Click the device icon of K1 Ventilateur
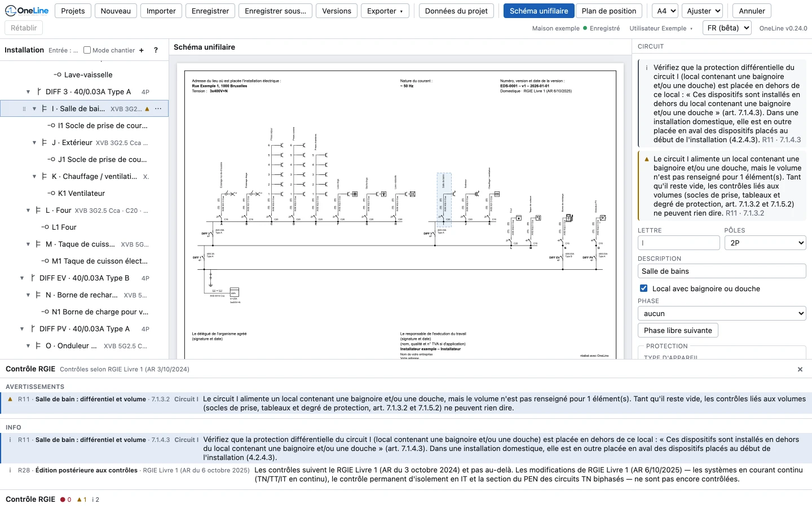The image size is (812, 508). tap(51, 194)
